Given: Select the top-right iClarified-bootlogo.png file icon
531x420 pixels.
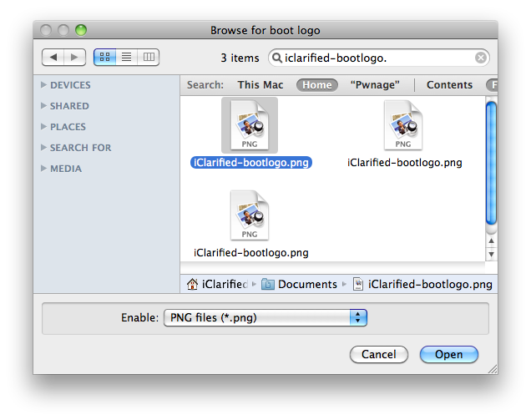Looking at the screenshot, I should pyautogui.click(x=405, y=126).
